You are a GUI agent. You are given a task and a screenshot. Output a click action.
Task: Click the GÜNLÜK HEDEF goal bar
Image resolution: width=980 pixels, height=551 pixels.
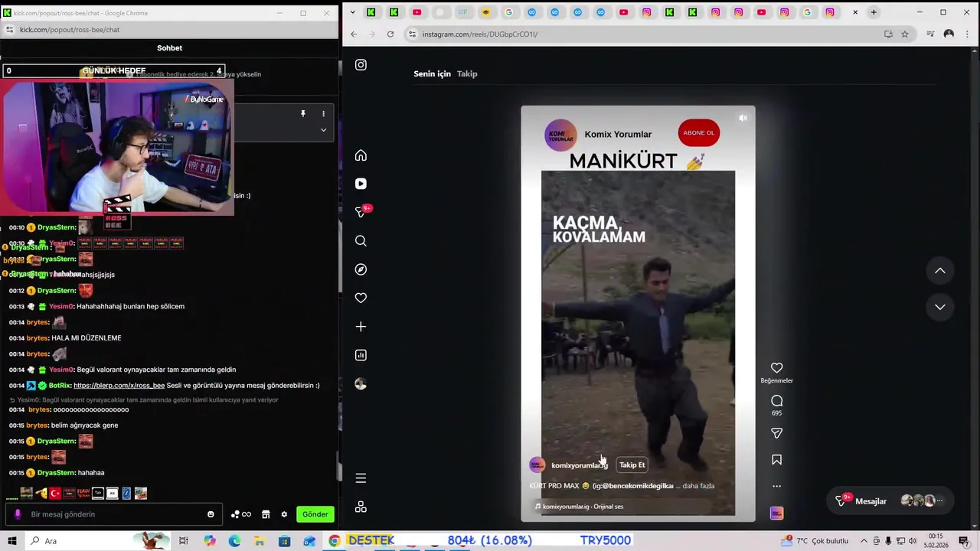pyautogui.click(x=113, y=70)
